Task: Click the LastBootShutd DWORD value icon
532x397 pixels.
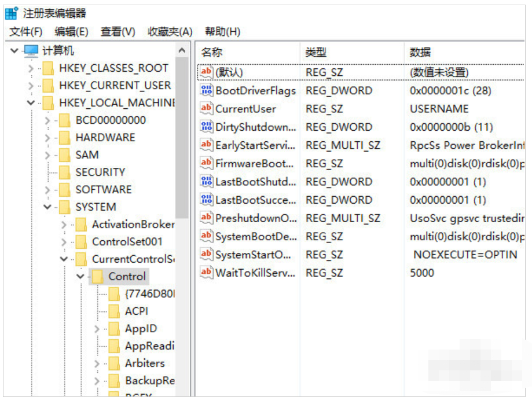Action: (x=207, y=181)
